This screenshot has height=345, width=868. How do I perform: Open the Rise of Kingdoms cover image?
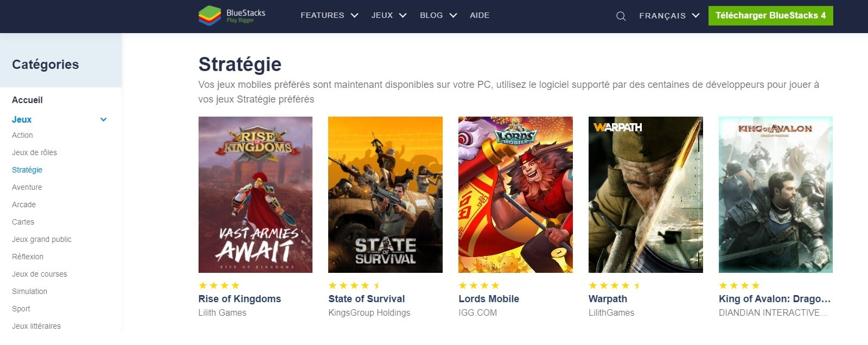tap(256, 195)
